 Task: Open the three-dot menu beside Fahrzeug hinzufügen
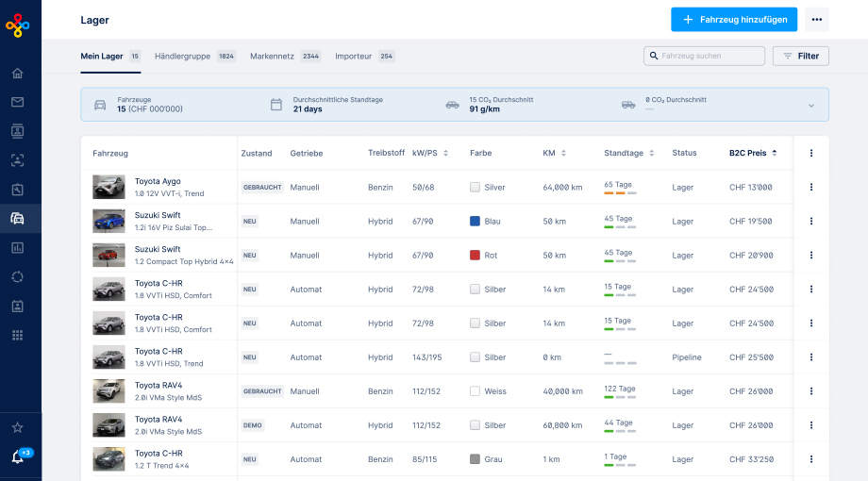click(816, 20)
